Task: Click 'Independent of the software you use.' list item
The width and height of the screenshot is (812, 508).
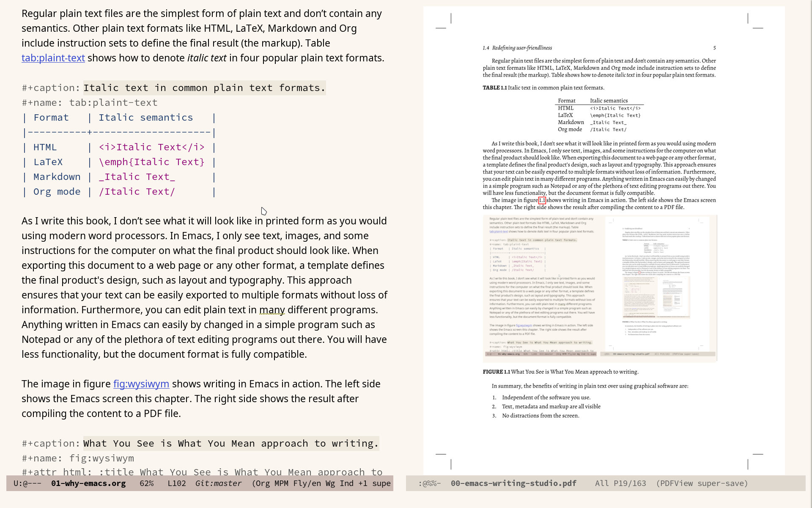Action: pyautogui.click(x=546, y=398)
